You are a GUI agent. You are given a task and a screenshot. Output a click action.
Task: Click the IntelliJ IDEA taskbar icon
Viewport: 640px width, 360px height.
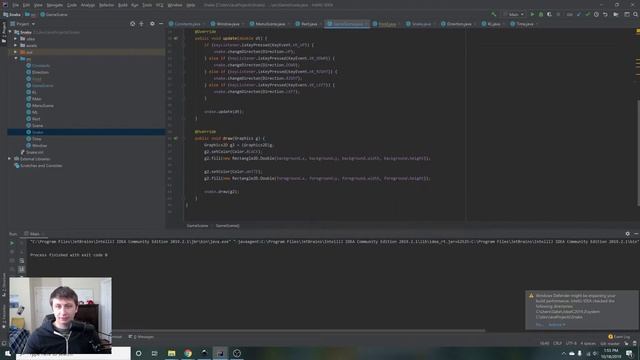(x=220, y=353)
